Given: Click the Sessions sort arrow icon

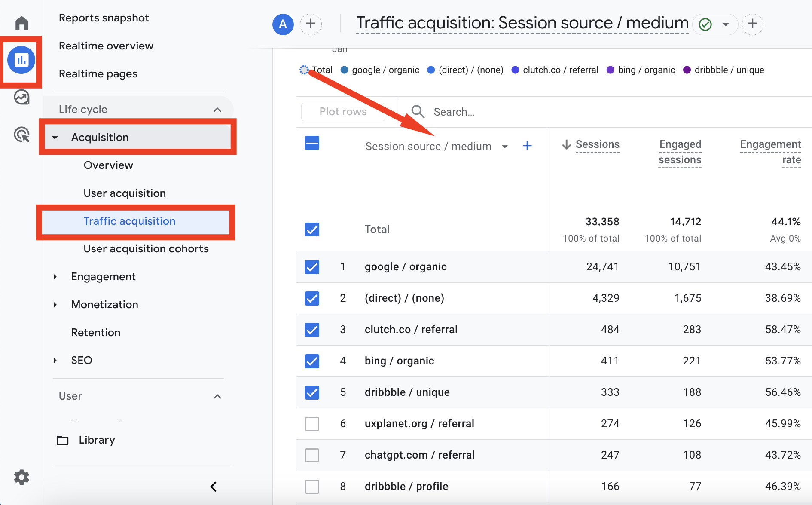Looking at the screenshot, I should tap(567, 144).
